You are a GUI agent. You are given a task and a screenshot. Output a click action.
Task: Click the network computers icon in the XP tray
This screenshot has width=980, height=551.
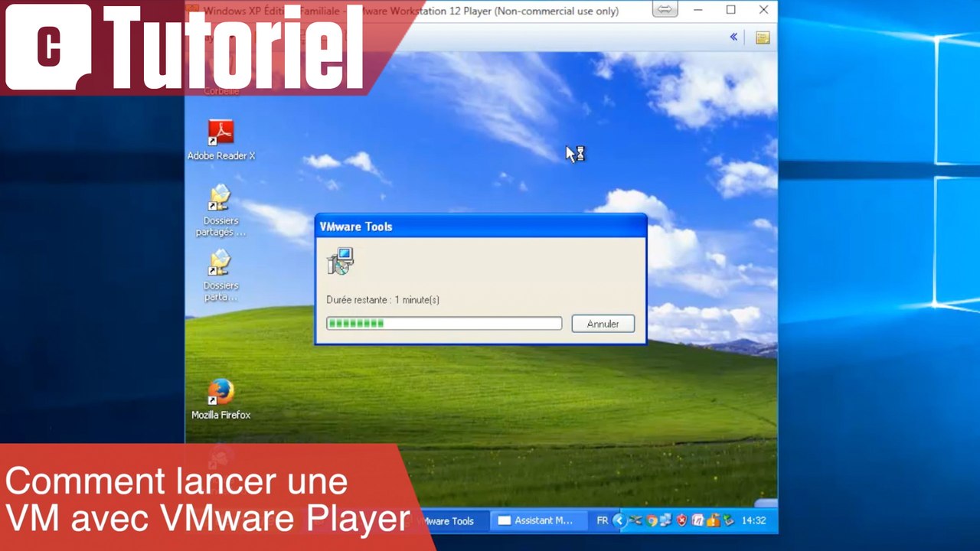click(666, 520)
